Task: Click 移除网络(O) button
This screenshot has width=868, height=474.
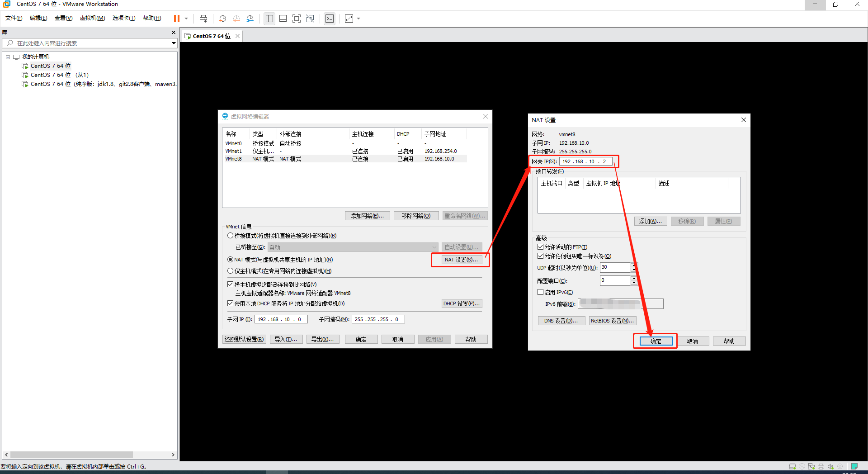Action: point(416,216)
